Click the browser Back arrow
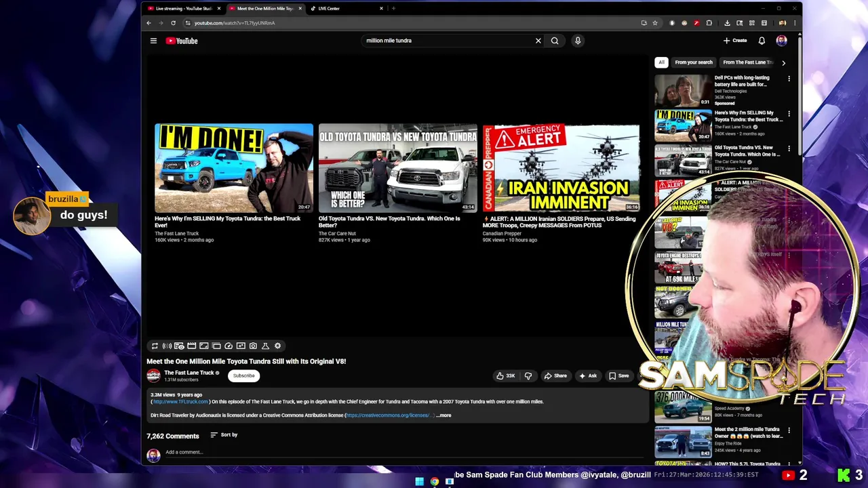Viewport: 868px width, 488px height. click(149, 23)
